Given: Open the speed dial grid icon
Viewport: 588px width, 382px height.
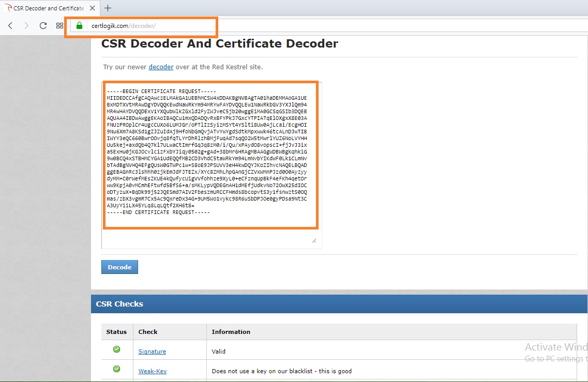Looking at the screenshot, I should [x=59, y=25].
